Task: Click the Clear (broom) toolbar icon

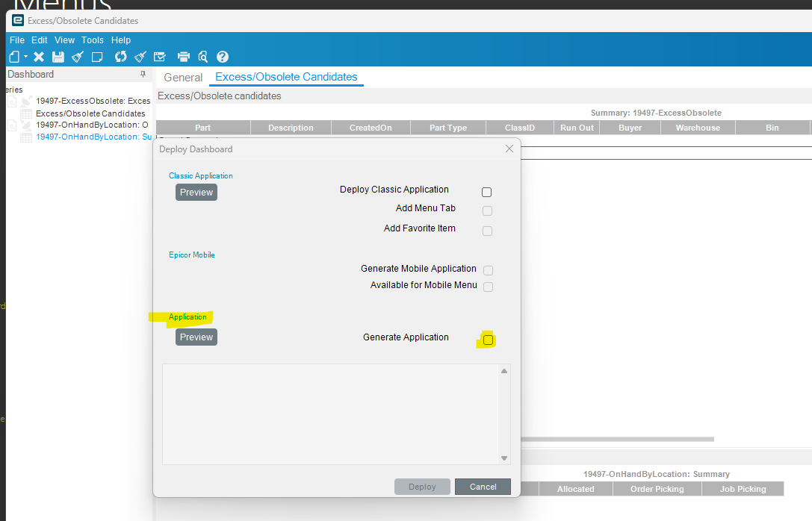Action: [x=78, y=56]
